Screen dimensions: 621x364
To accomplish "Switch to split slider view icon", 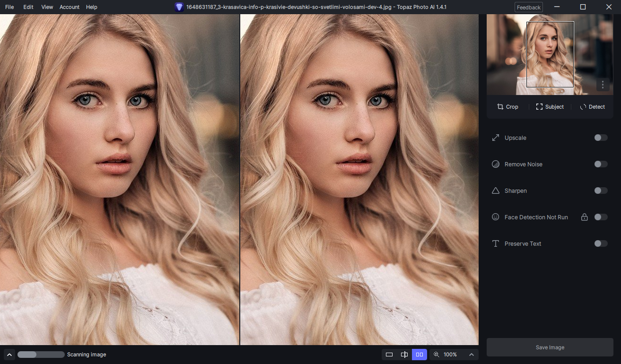I will pos(404,355).
